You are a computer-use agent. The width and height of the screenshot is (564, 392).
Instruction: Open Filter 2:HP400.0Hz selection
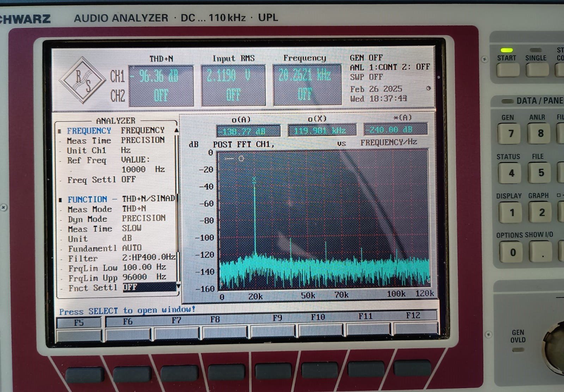click(x=149, y=257)
